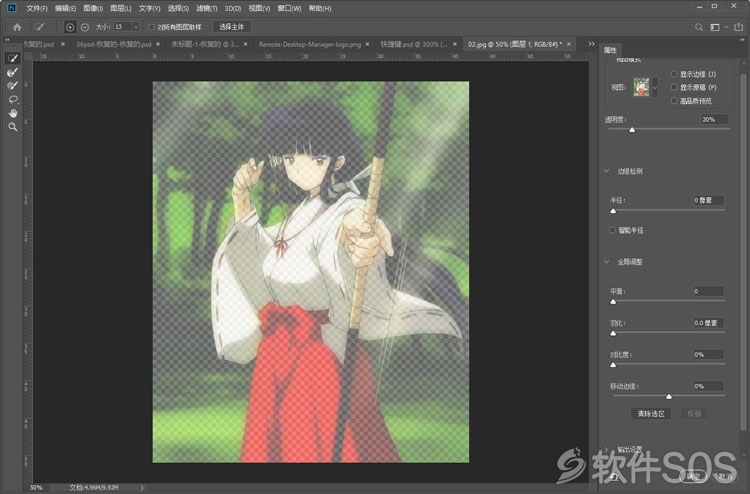The height and width of the screenshot is (494, 750).
Task: Collapse the 全局调整 section
Action: click(x=607, y=262)
